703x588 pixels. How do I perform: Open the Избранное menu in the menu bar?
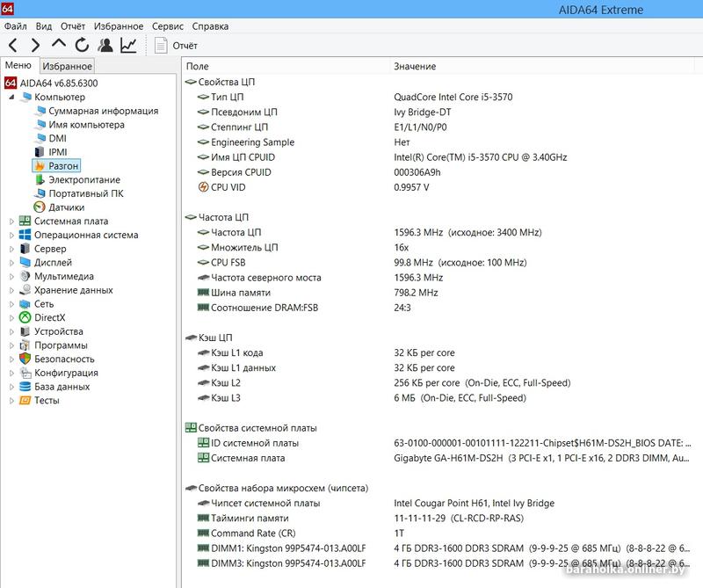pyautogui.click(x=119, y=26)
